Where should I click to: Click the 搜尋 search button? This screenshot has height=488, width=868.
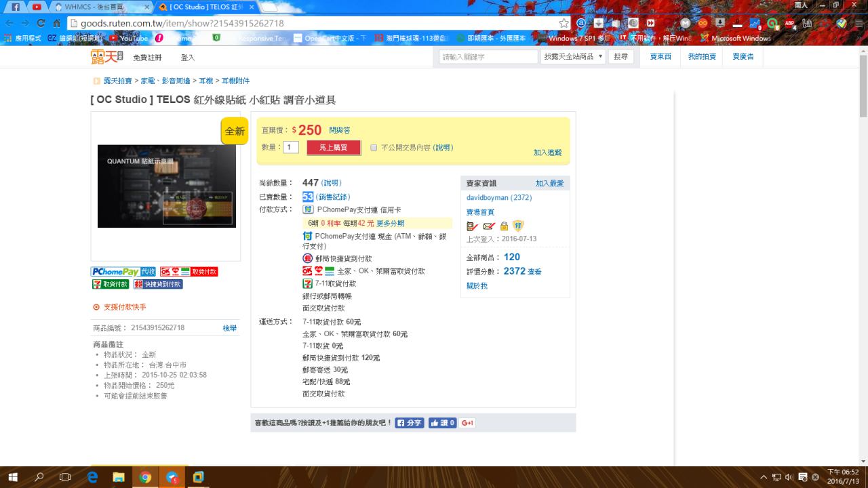click(x=620, y=57)
